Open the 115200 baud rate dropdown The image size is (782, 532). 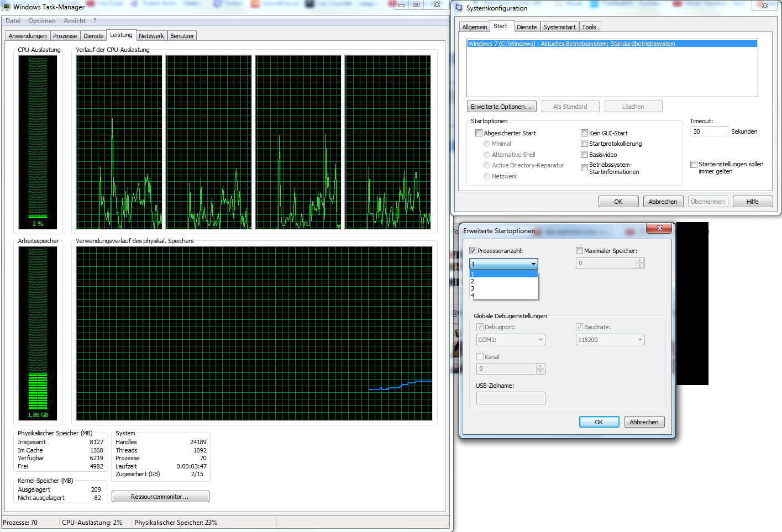pos(610,340)
